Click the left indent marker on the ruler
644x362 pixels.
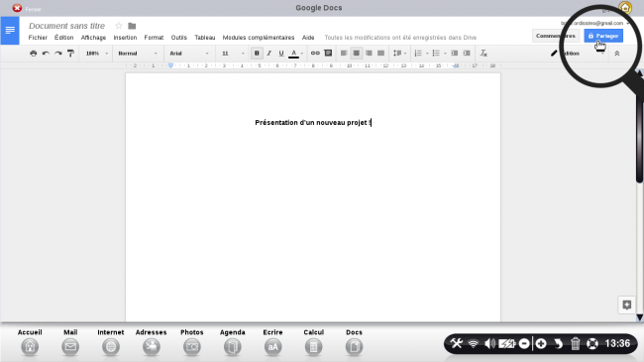[x=170, y=65]
